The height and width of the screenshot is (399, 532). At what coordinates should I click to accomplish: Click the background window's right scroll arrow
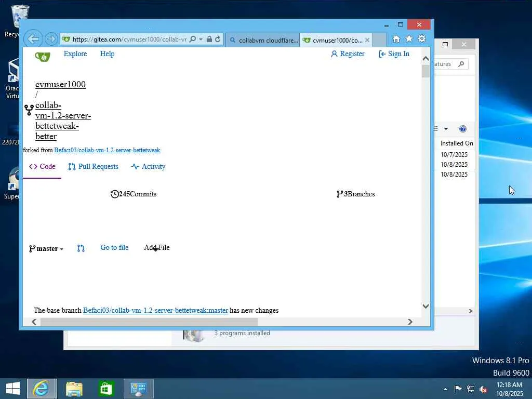click(x=470, y=311)
